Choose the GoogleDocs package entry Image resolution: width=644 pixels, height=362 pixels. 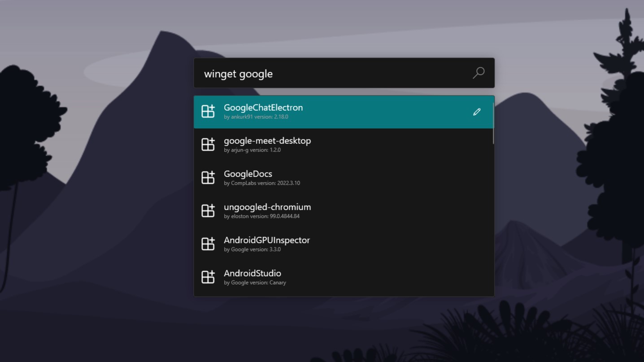344,178
